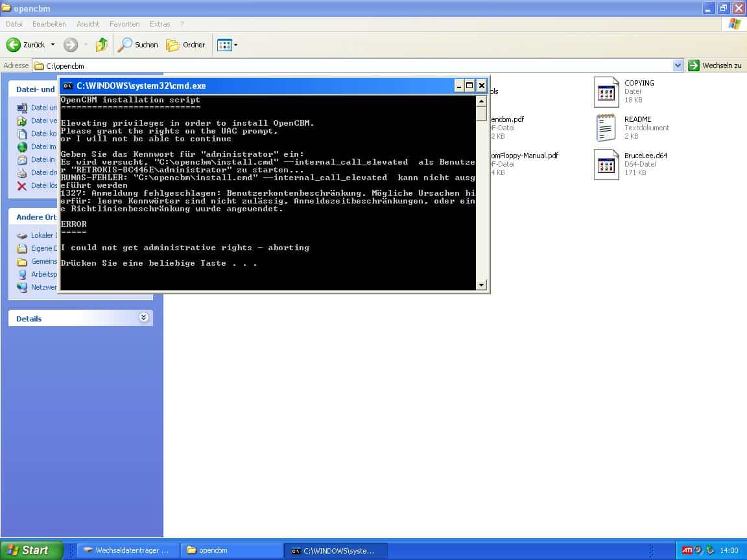Click the Lokaler Datenträger link text

point(44,235)
